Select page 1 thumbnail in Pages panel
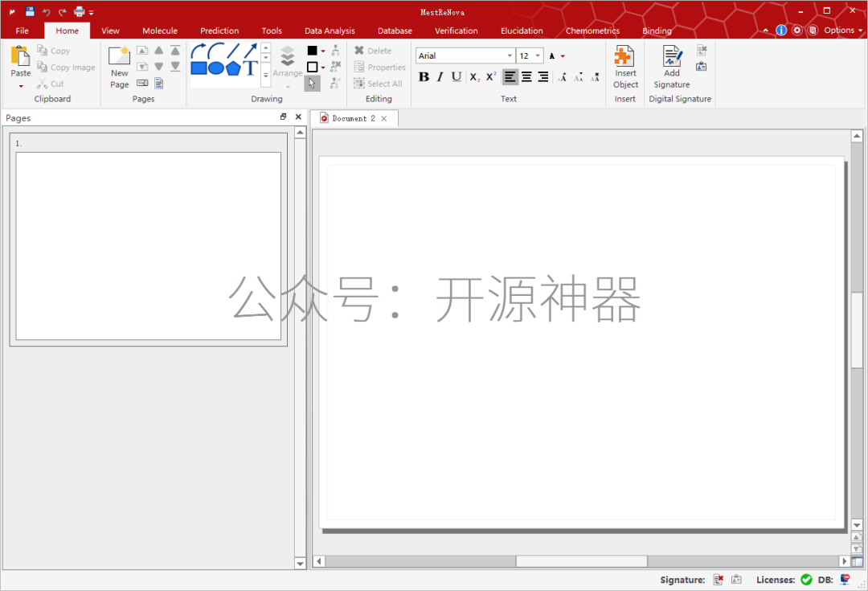Viewport: 868px width, 591px height. click(x=149, y=240)
